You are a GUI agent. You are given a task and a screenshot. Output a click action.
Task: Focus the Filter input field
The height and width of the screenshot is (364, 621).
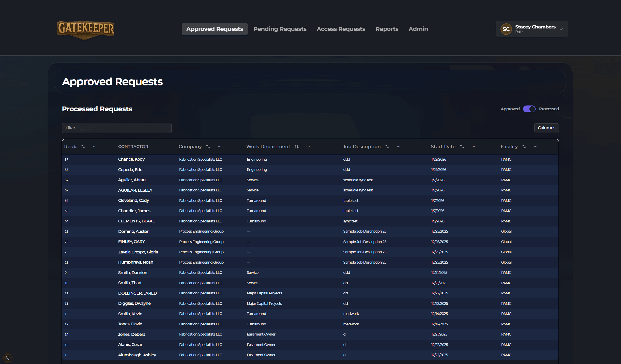(x=117, y=128)
